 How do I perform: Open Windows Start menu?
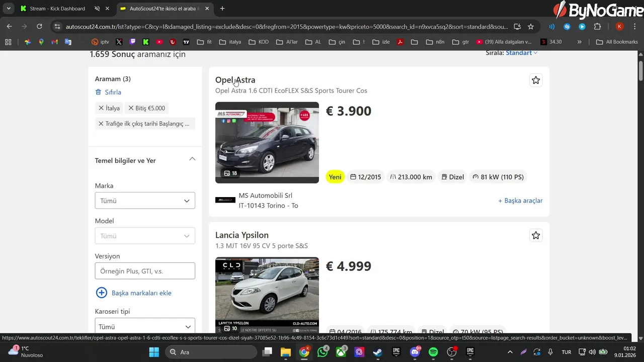tap(154, 352)
